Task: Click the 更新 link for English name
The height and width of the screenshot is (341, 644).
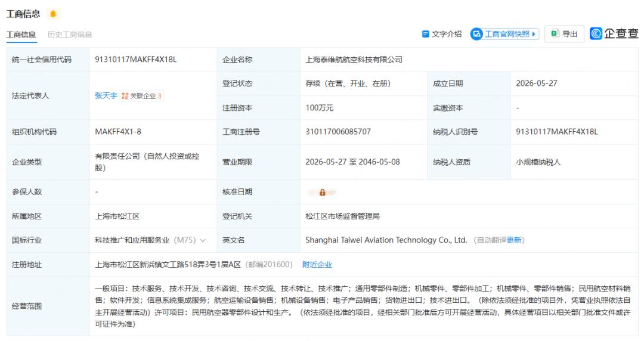Action: pos(514,240)
